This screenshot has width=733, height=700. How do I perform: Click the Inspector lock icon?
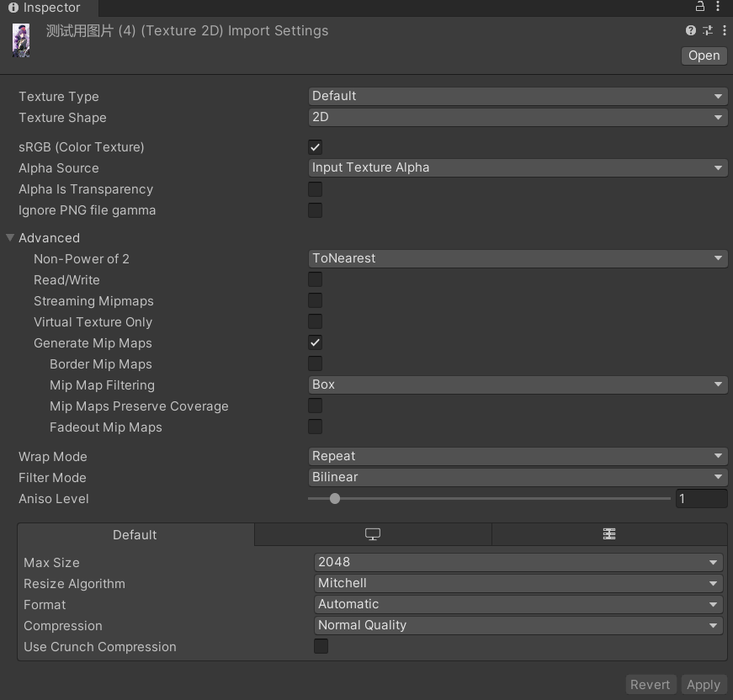[700, 7]
